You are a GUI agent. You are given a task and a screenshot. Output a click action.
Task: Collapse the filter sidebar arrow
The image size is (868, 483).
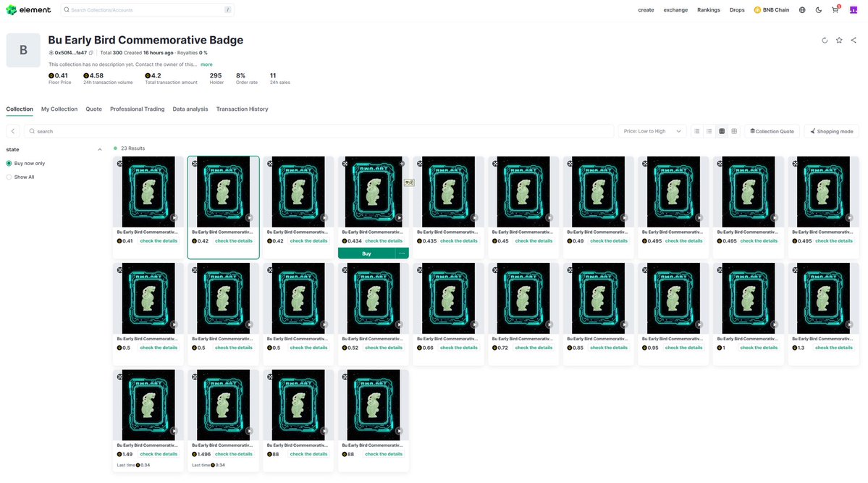point(13,131)
